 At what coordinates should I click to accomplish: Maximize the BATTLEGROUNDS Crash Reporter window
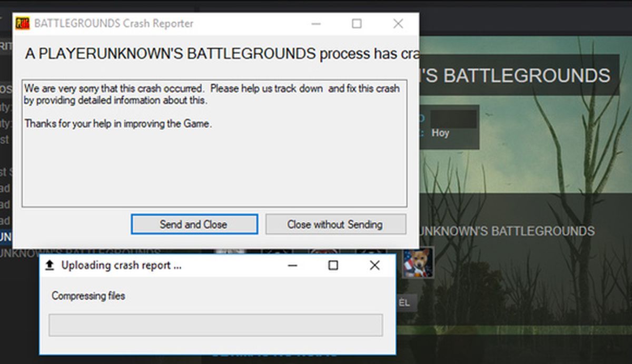(357, 24)
